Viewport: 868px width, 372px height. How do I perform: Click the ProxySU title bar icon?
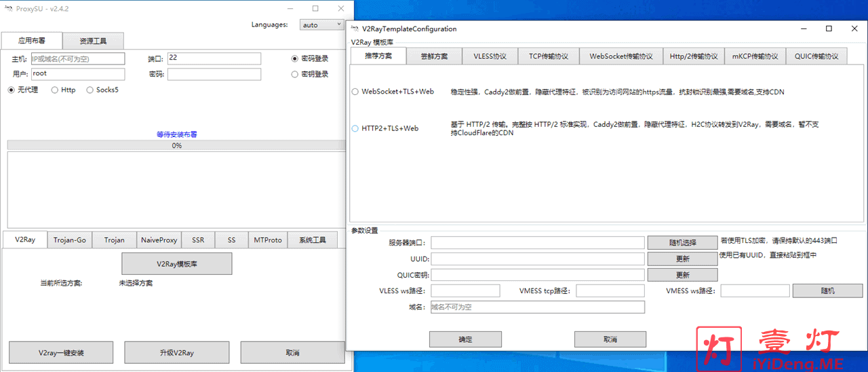click(8, 9)
